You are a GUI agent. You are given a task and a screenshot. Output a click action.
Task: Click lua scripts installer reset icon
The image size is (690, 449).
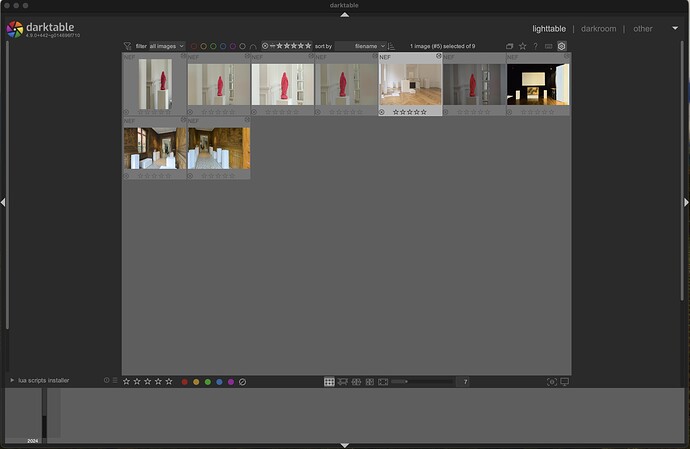[x=106, y=380]
